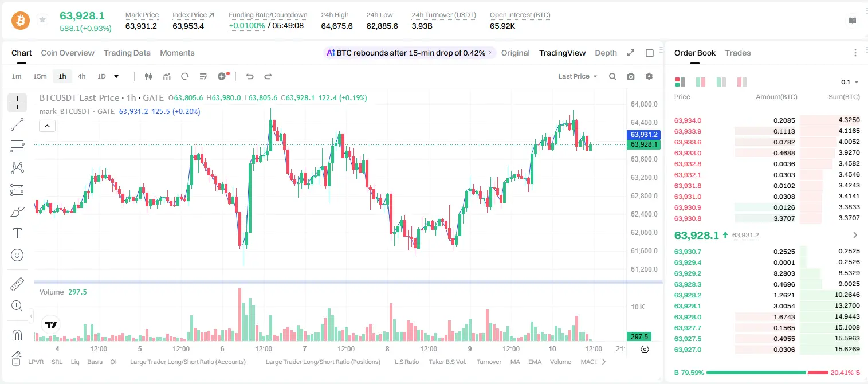Image resolution: width=868 pixels, height=384 pixels.
Task: Collapse the indicator legend chevron
Action: coord(48,126)
